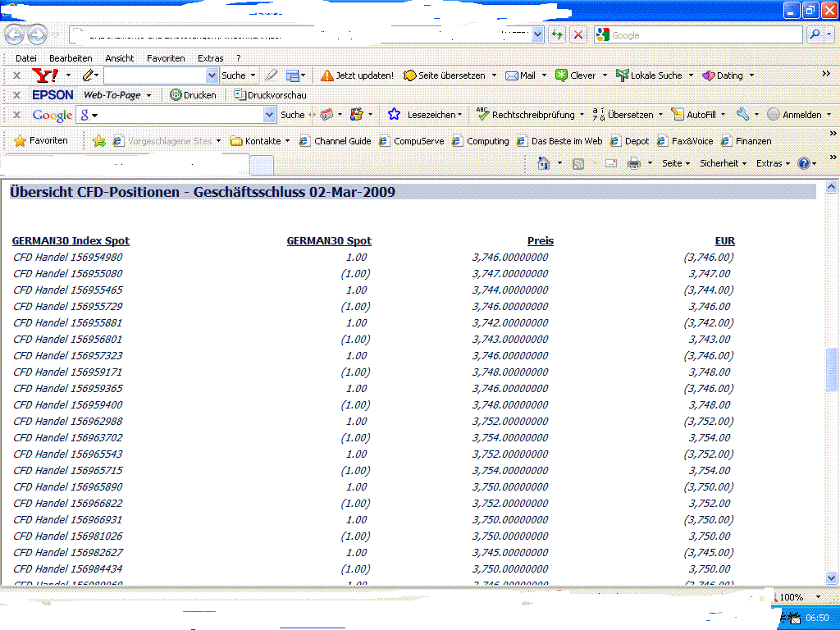This screenshot has height=630, width=840.
Task: Open the Ansicht menu
Action: click(x=120, y=58)
